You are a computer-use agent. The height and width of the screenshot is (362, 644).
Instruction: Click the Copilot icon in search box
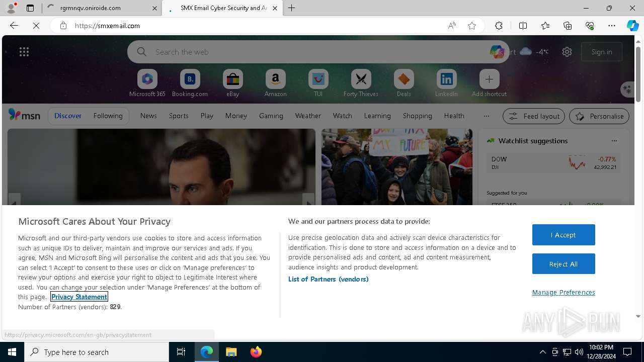click(497, 52)
